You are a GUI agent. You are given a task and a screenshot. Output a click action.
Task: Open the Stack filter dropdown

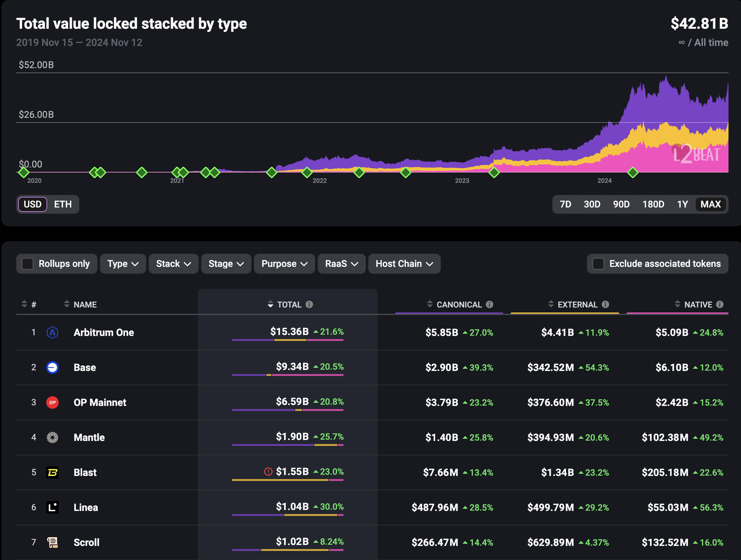click(173, 264)
